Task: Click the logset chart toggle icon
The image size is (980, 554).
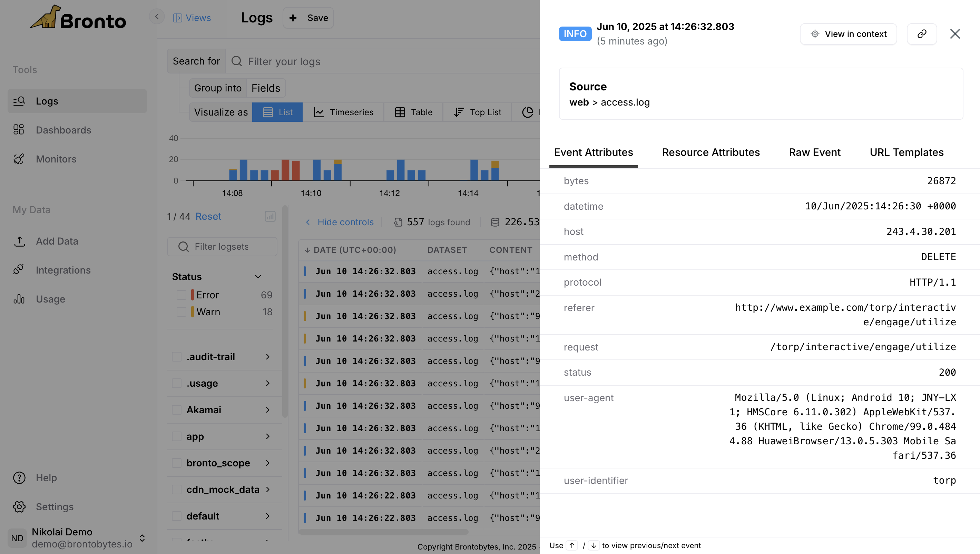Action: 270,217
